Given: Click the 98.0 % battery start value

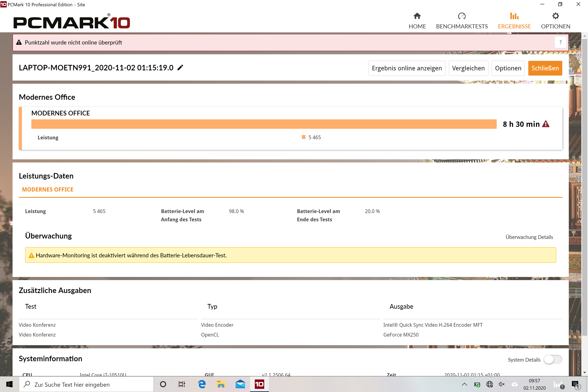Looking at the screenshot, I should 236,211.
